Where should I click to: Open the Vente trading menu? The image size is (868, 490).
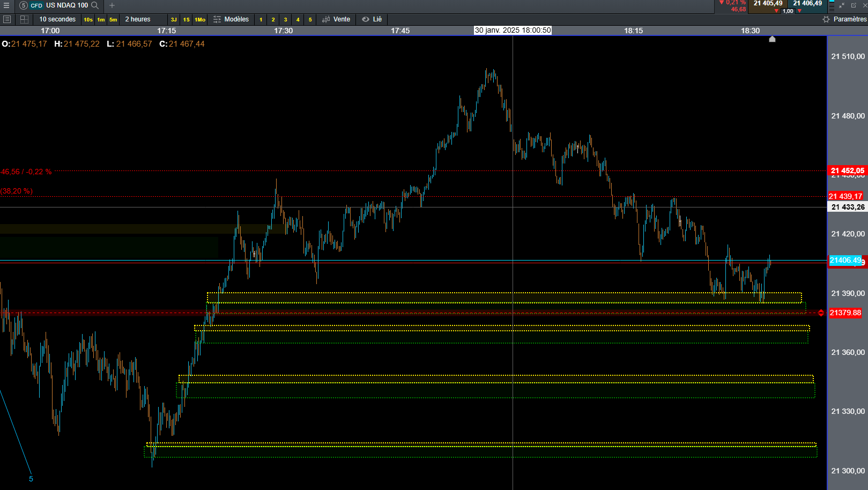tap(336, 19)
